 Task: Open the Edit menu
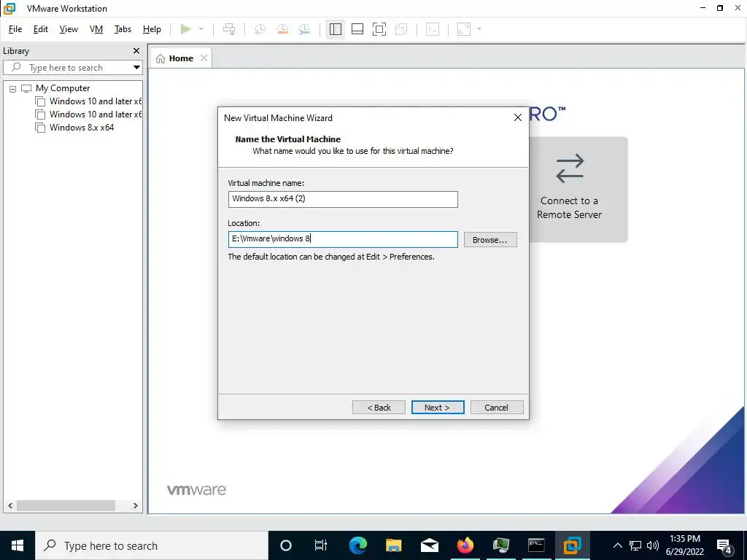tap(41, 29)
